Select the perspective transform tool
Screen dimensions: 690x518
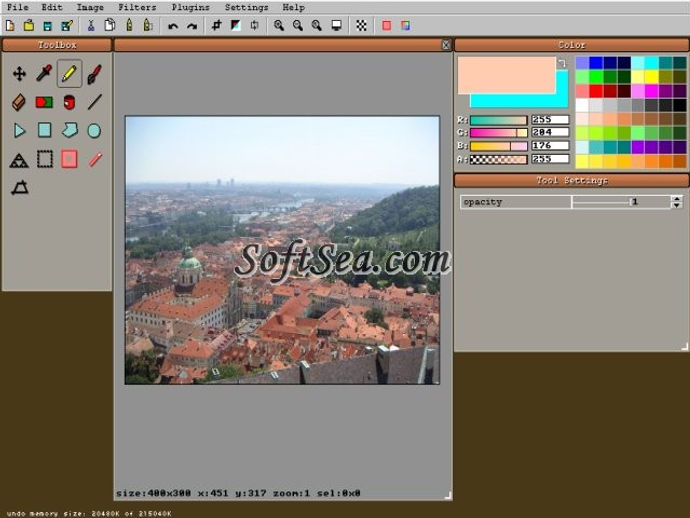[20, 188]
